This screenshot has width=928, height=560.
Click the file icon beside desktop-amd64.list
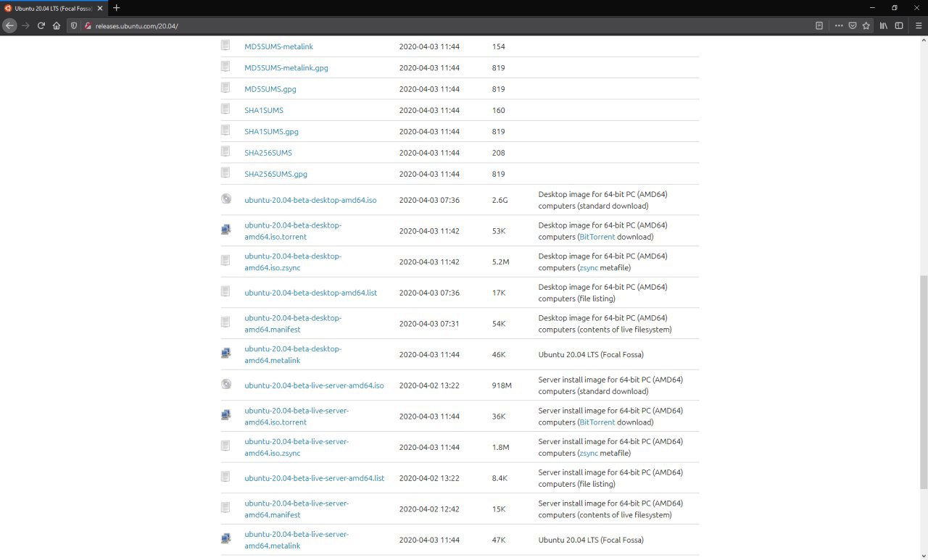pyautogui.click(x=226, y=291)
